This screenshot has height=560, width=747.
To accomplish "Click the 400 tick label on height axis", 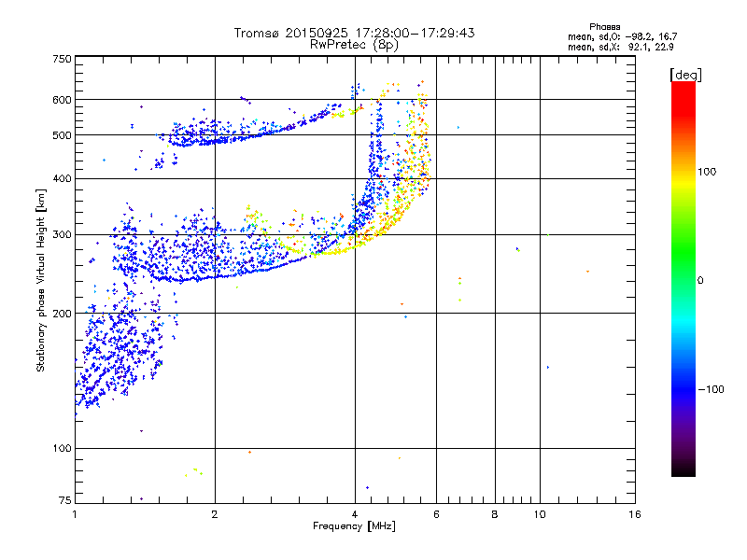I will click(x=62, y=179).
